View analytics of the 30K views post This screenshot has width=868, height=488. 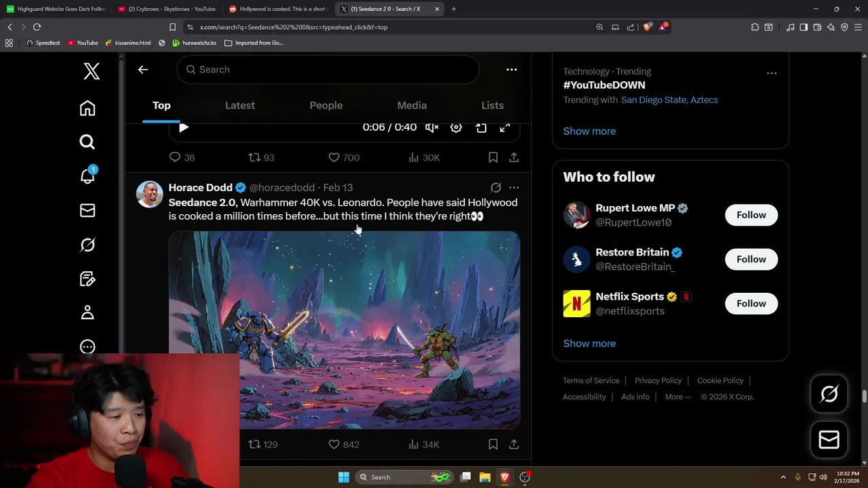tap(424, 157)
